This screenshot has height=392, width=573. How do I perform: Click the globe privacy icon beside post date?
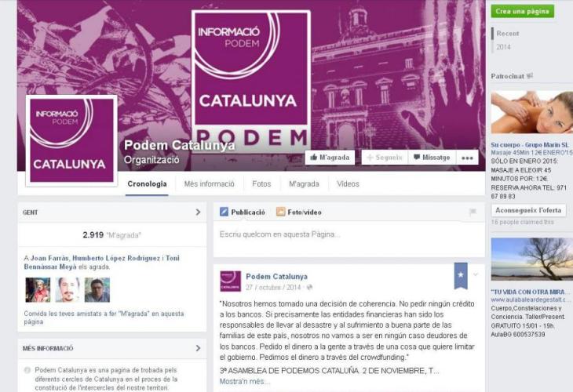click(x=309, y=288)
